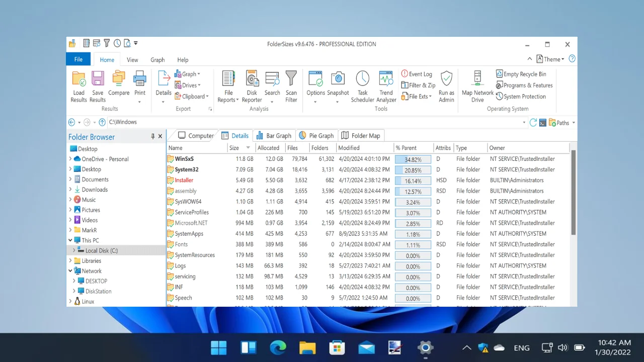Click the back navigation arrow
This screenshot has width=644, height=362.
(71, 122)
